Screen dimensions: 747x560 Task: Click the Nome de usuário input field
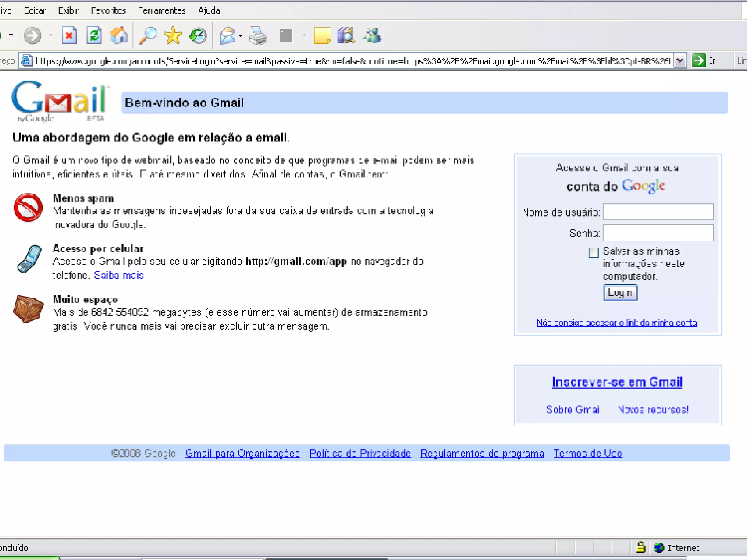point(658,212)
